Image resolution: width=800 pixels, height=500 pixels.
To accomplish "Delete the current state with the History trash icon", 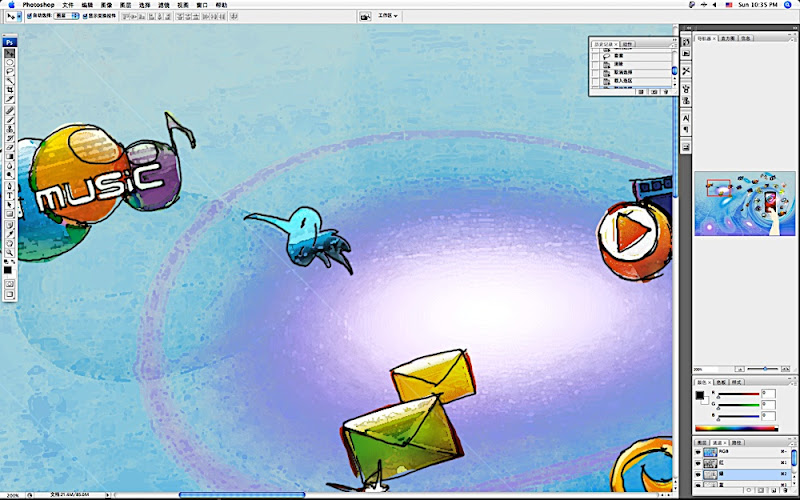I will click(x=666, y=92).
